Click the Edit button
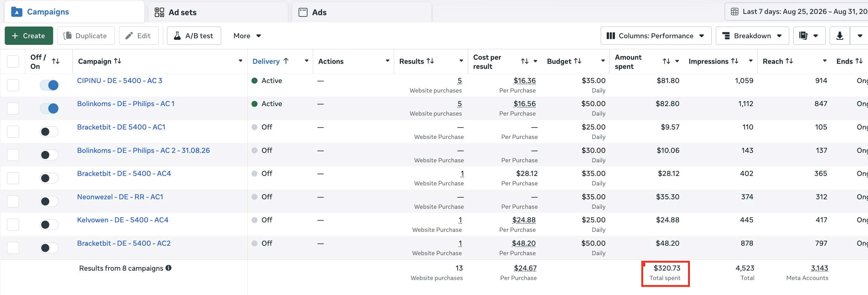This screenshot has width=868, height=295. (139, 36)
